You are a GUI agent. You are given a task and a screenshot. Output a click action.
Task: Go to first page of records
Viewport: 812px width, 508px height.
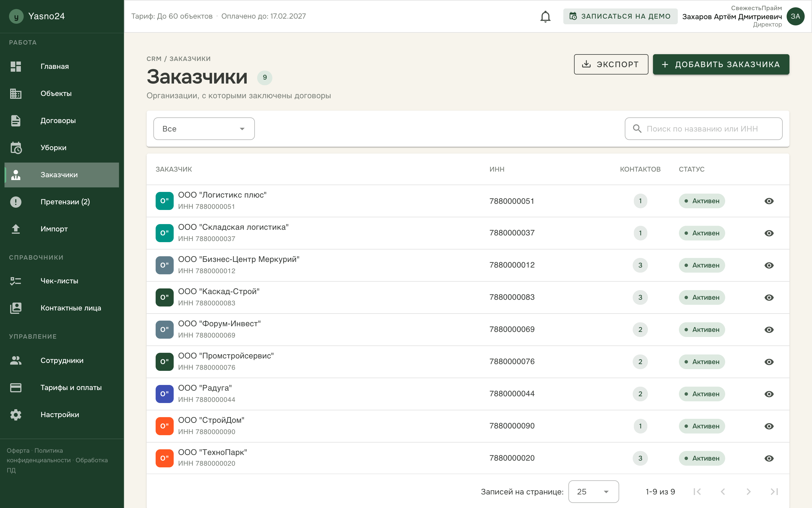697,492
